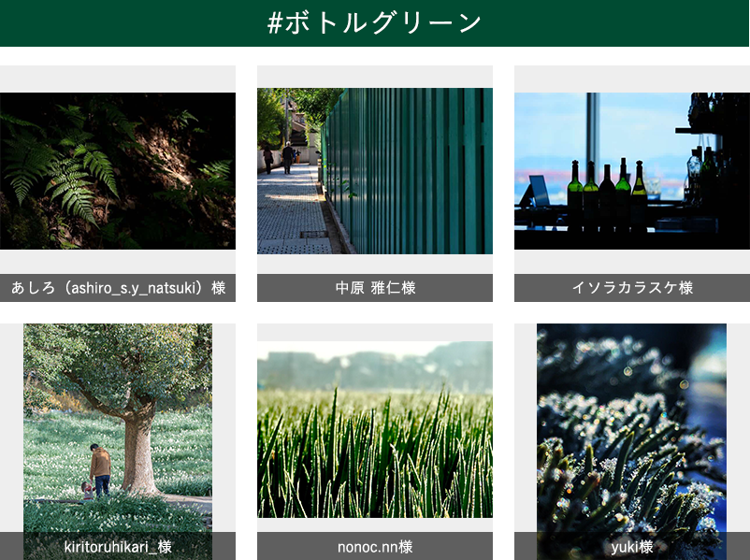This screenshot has height=560, width=750.
Task: Click caption 中原 雅仁様
Action: (374, 288)
